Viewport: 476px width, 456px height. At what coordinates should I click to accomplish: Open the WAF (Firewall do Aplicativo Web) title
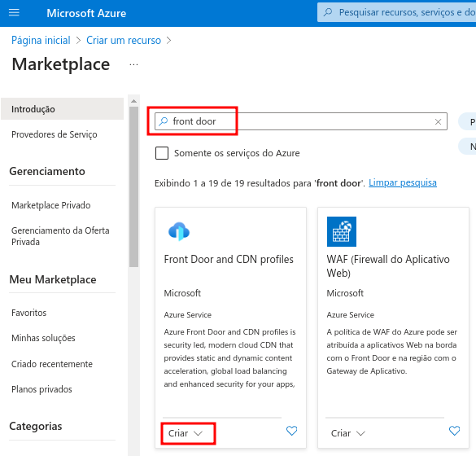click(388, 265)
